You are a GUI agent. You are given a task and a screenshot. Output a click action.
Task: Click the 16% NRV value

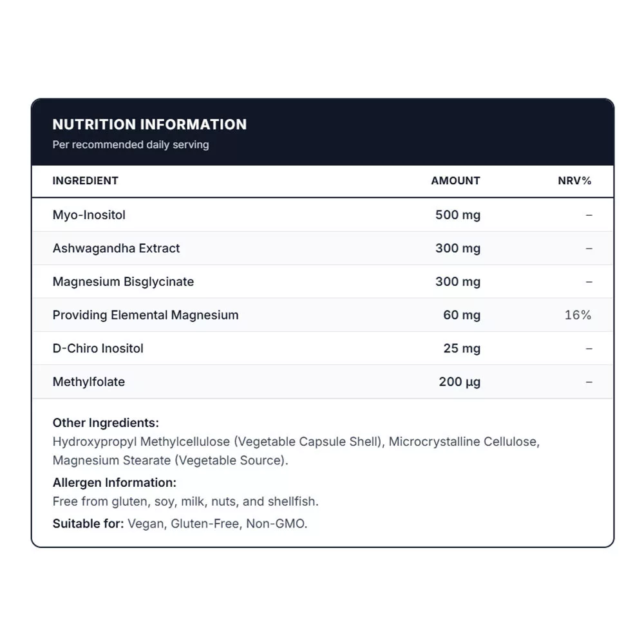click(x=578, y=315)
